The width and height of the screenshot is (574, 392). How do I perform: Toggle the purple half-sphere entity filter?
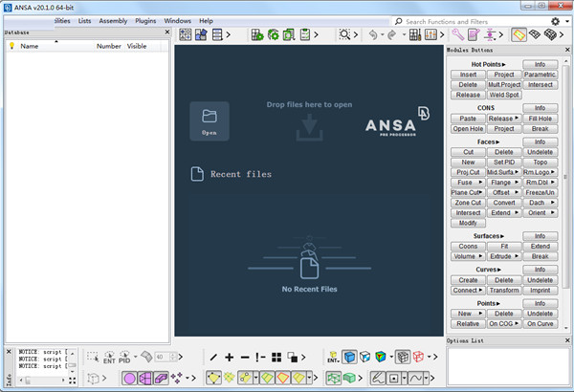[x=145, y=378]
